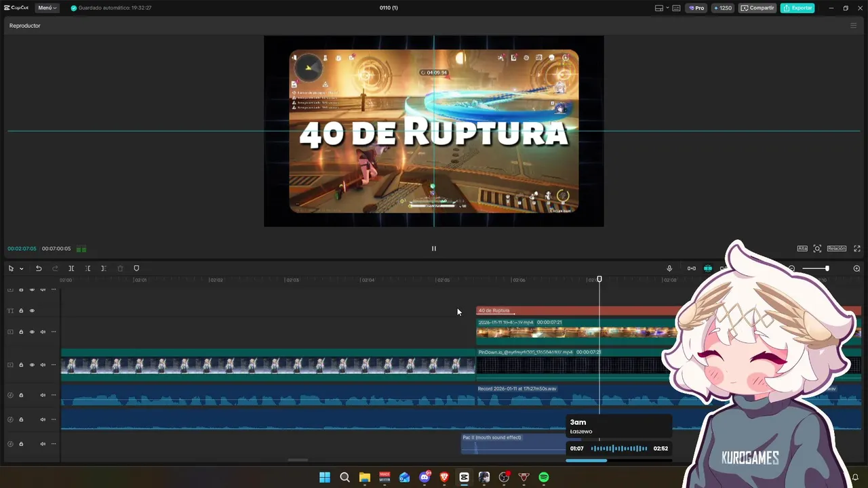Open Windows taskbar search
868x488 pixels.
(344, 477)
